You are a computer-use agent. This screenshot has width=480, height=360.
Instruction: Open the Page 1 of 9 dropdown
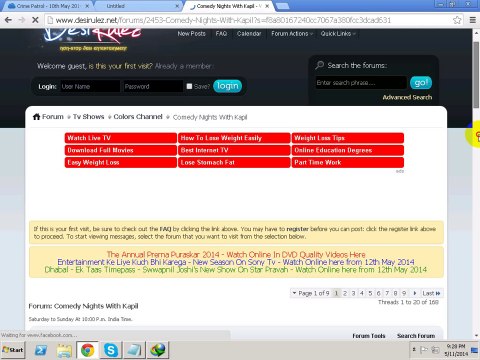(311, 293)
